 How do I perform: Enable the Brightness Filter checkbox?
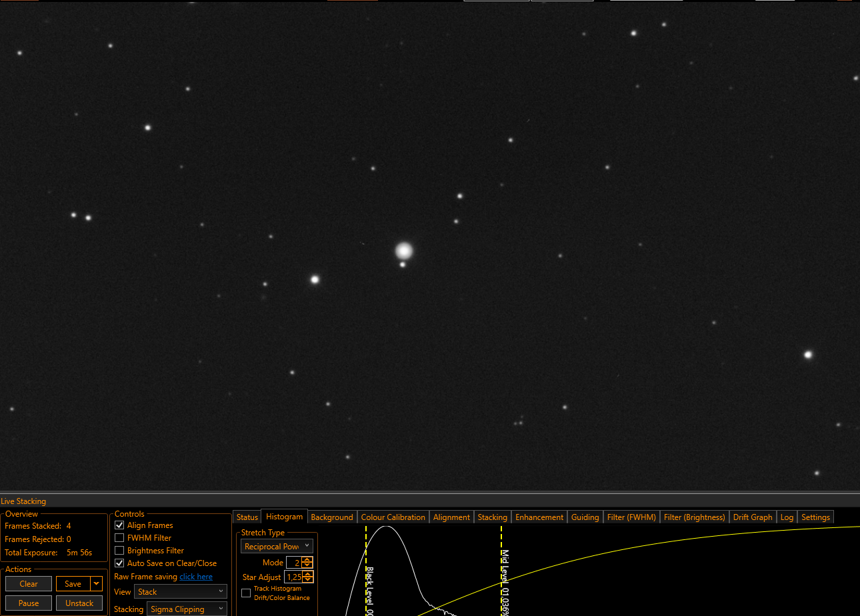pos(120,551)
